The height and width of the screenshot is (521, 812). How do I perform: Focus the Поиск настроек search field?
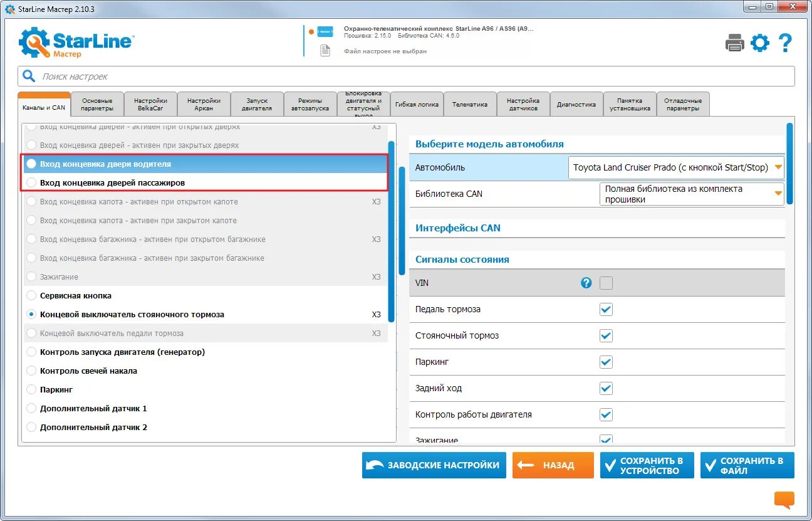tap(406, 76)
